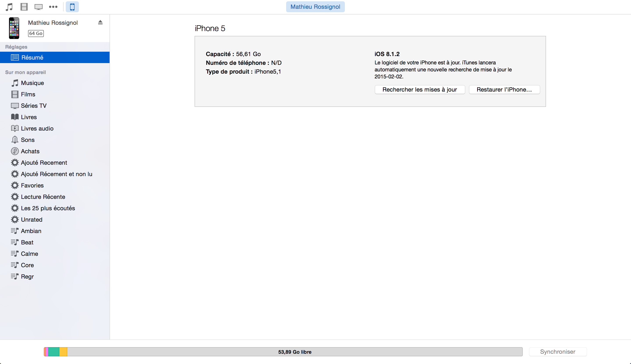This screenshot has width=631, height=364.
Task: Click the yellow segment of storage bar
Action: click(x=63, y=352)
